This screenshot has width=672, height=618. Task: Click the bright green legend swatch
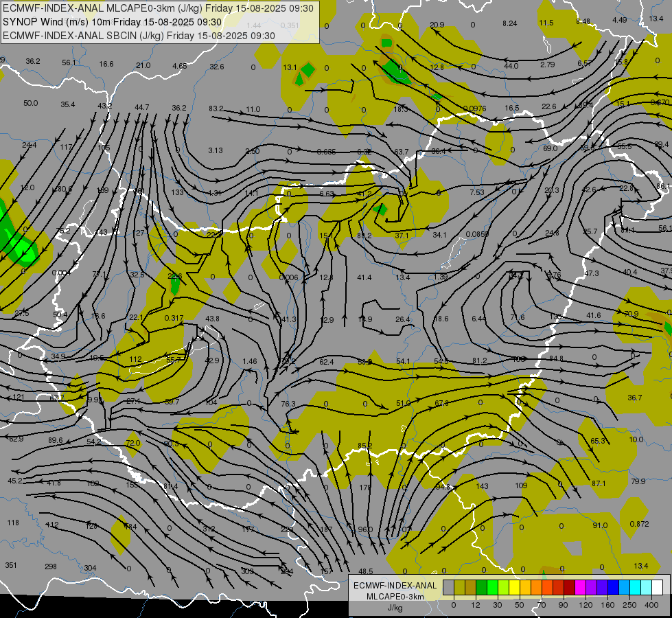pos(492,587)
